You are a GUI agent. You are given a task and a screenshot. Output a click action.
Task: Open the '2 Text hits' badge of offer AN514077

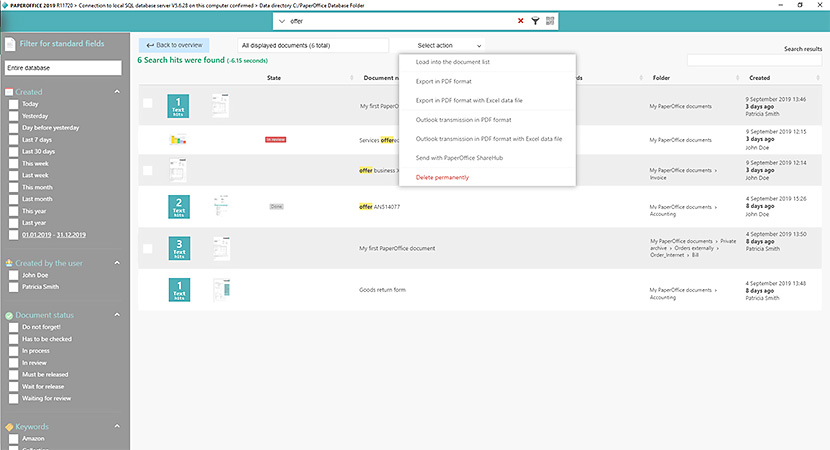click(179, 207)
